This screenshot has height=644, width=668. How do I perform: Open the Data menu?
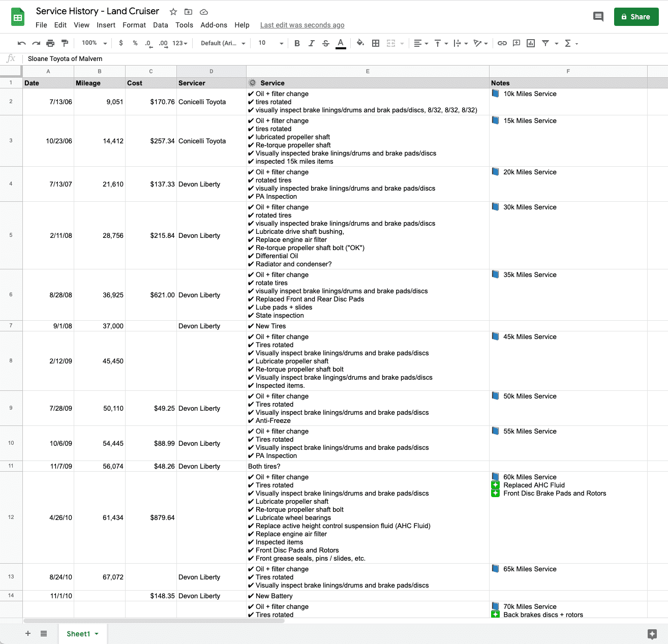pos(160,25)
